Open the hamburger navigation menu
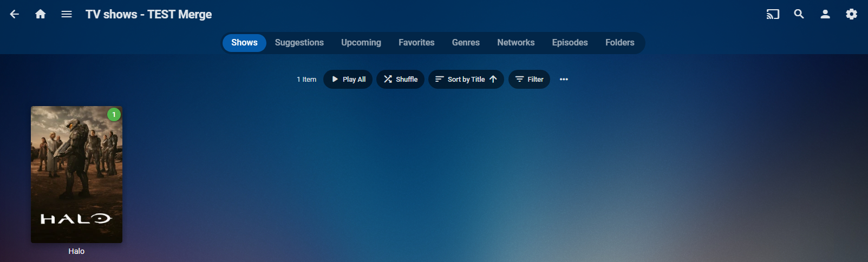Image resolution: width=868 pixels, height=262 pixels. coord(67,14)
